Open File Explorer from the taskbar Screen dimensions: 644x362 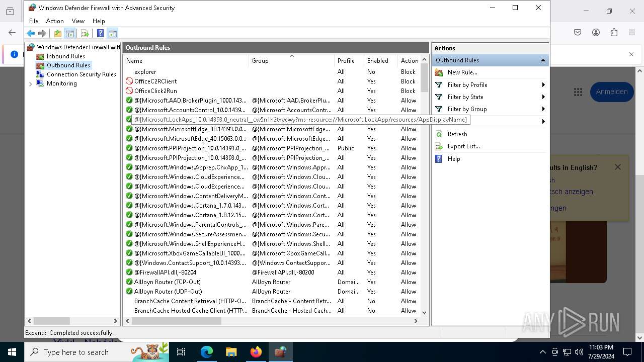coord(231,352)
